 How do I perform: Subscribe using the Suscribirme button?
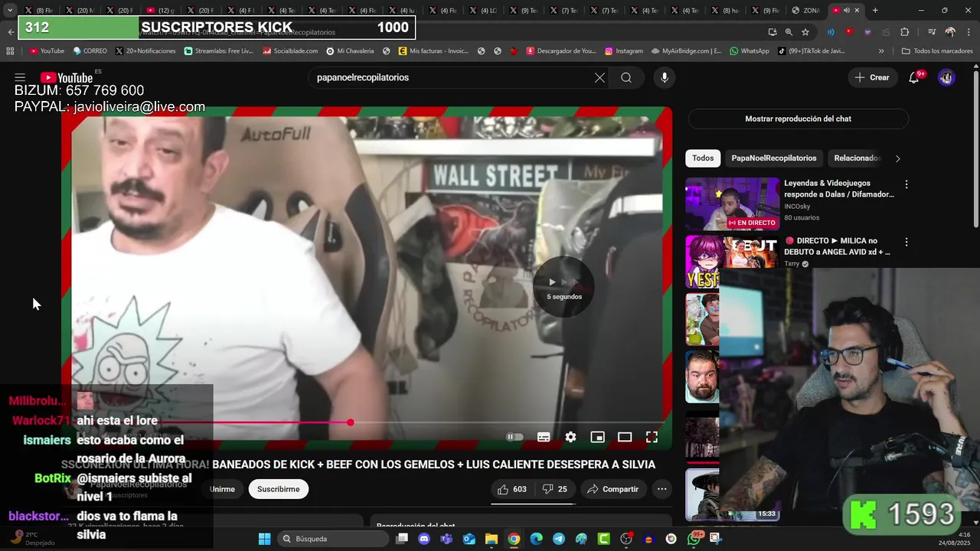[x=279, y=489]
